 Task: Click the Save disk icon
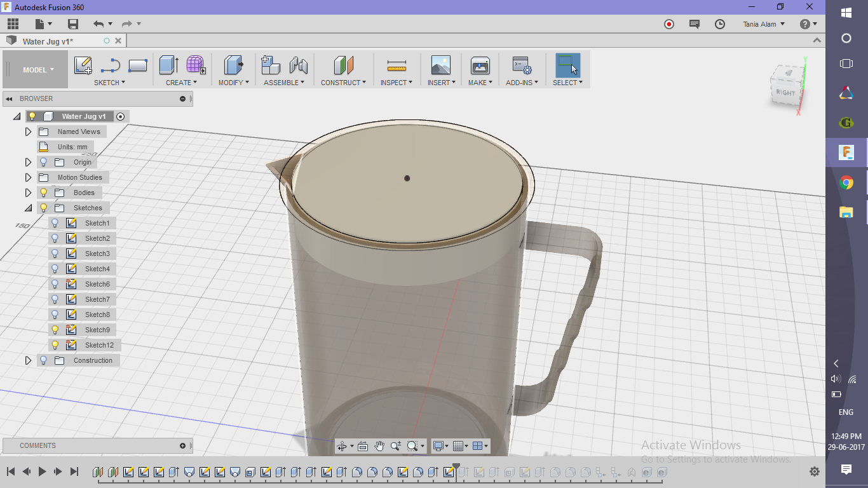[73, 24]
